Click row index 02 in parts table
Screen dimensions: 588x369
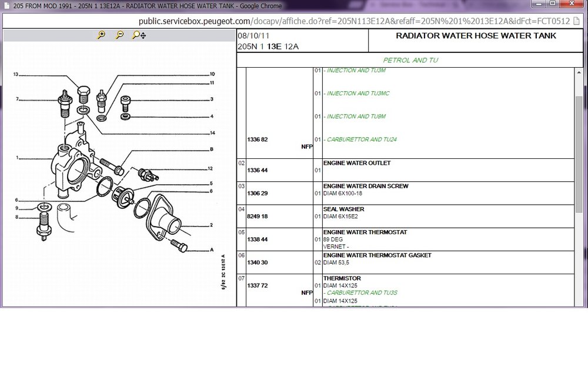[241, 163]
